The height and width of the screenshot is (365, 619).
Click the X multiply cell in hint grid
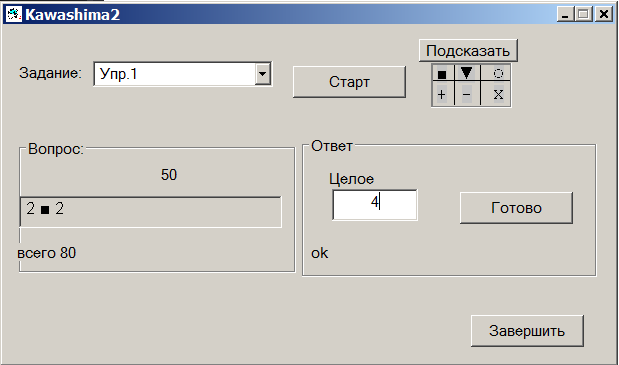[x=496, y=94]
